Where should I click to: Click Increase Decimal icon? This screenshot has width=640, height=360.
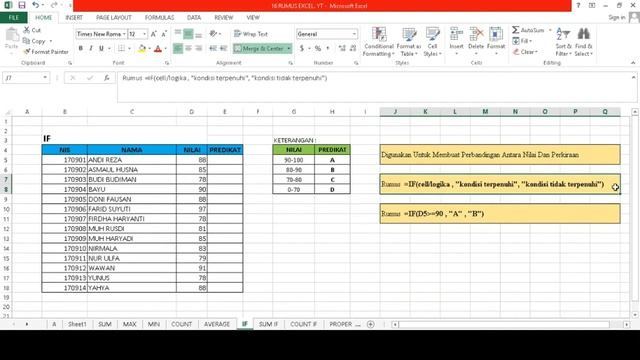coord(342,48)
